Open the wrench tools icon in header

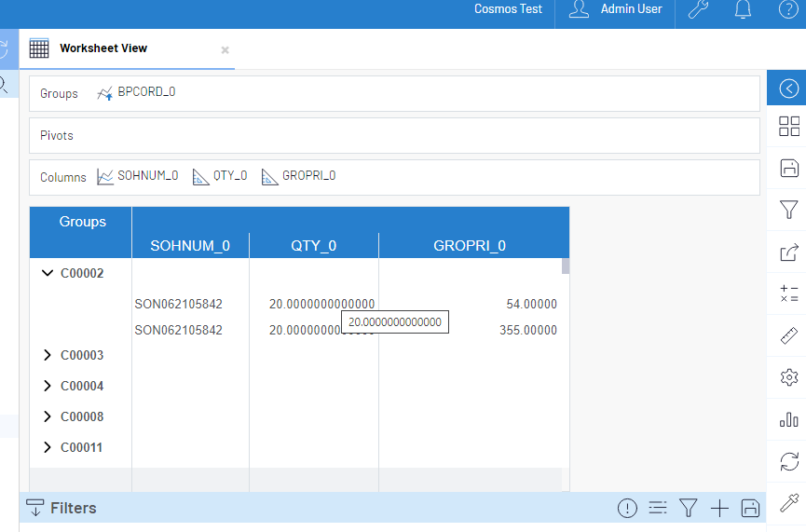click(x=698, y=10)
